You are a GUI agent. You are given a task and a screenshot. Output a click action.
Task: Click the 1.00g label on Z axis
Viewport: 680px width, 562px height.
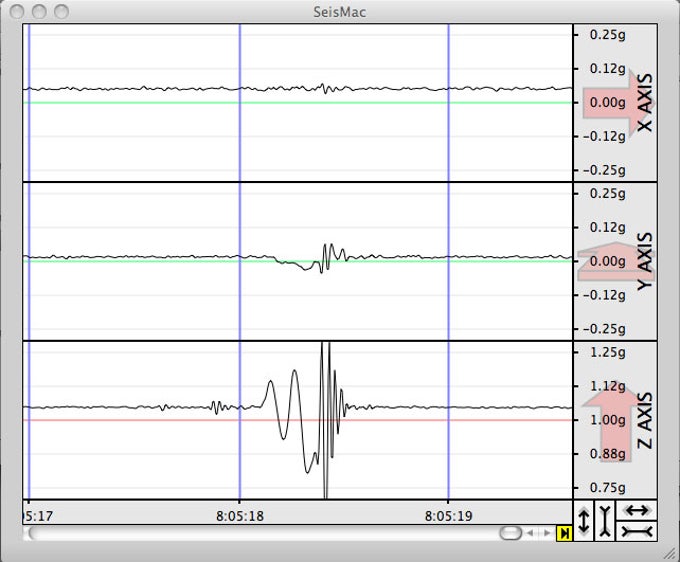click(x=608, y=420)
